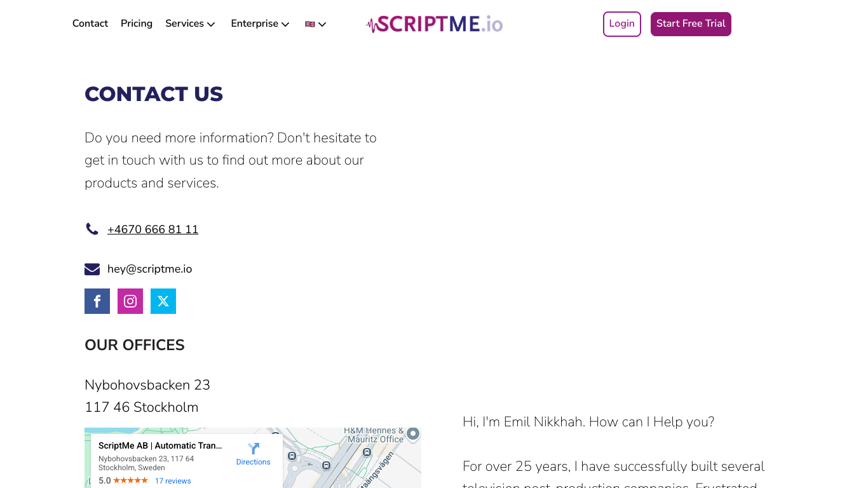The height and width of the screenshot is (488, 868).
Task: Open the Facebook social icon
Action: (x=97, y=301)
